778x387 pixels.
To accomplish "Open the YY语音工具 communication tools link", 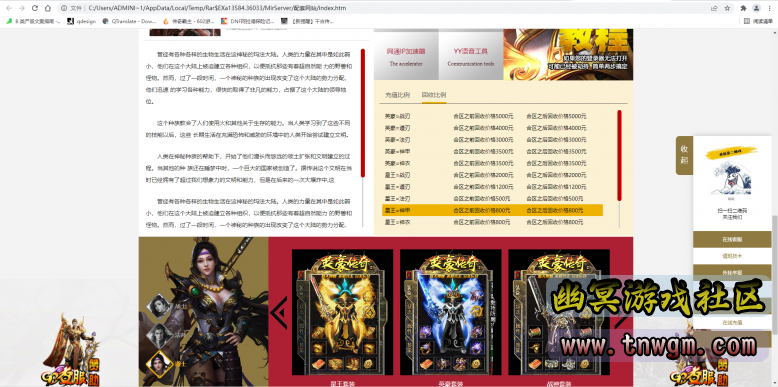I will [x=471, y=55].
